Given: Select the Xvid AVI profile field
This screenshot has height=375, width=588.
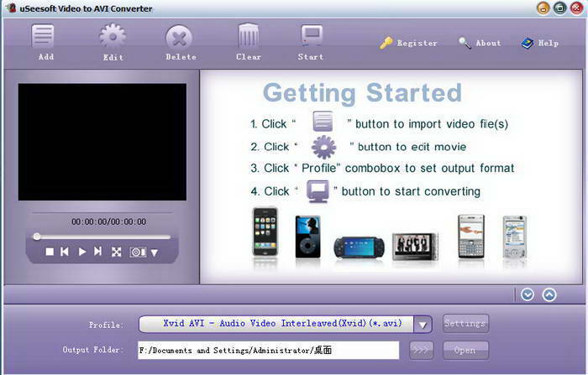Looking at the screenshot, I should click(x=276, y=324).
